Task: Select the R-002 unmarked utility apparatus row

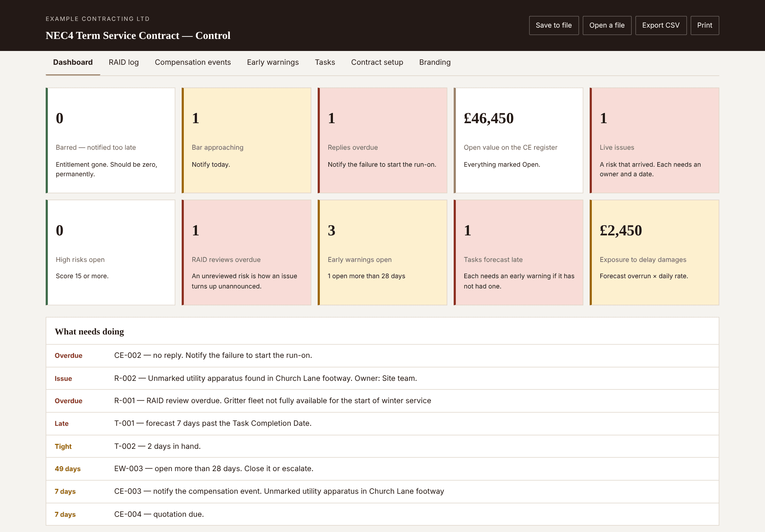Action: point(382,378)
